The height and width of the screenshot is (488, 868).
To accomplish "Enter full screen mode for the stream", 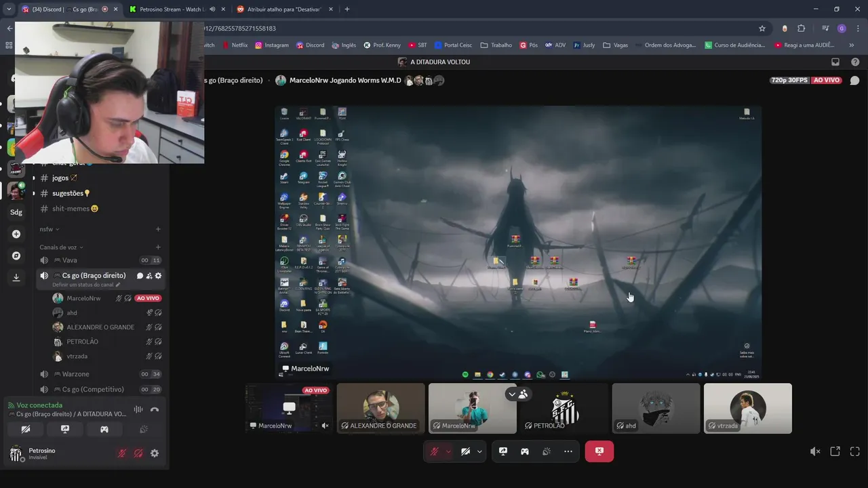I will (x=855, y=451).
